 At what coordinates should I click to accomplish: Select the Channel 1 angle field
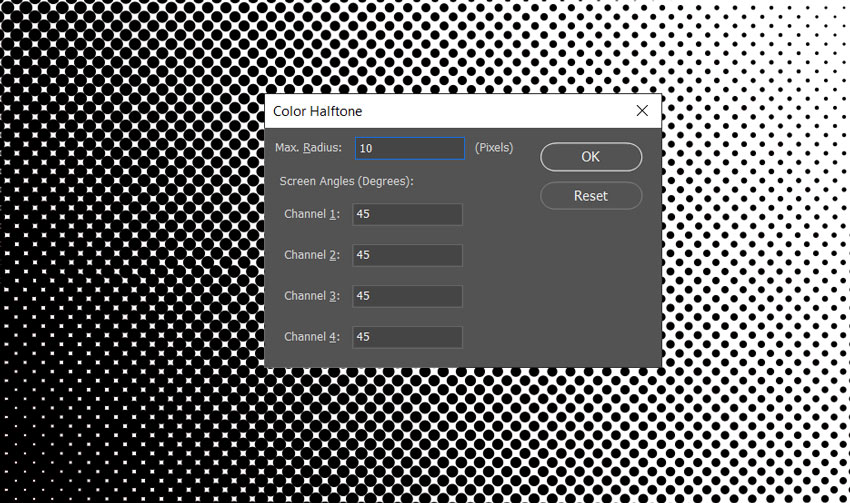tap(407, 214)
